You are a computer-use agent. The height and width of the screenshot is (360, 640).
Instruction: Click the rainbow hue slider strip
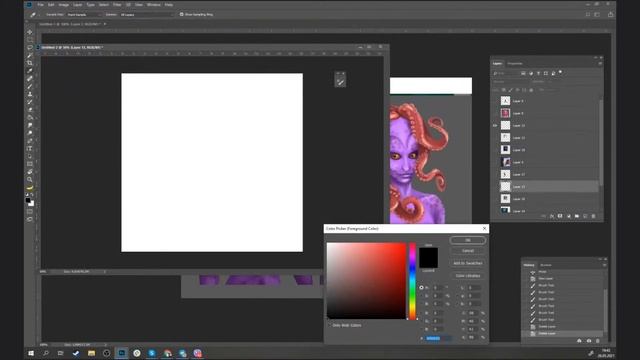click(x=413, y=281)
